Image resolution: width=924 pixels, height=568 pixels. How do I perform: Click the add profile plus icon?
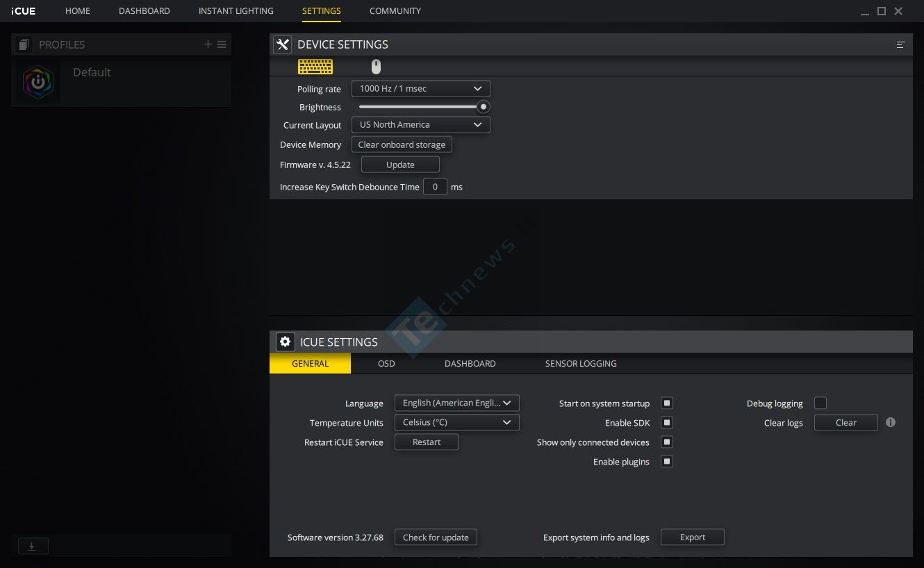pos(208,44)
